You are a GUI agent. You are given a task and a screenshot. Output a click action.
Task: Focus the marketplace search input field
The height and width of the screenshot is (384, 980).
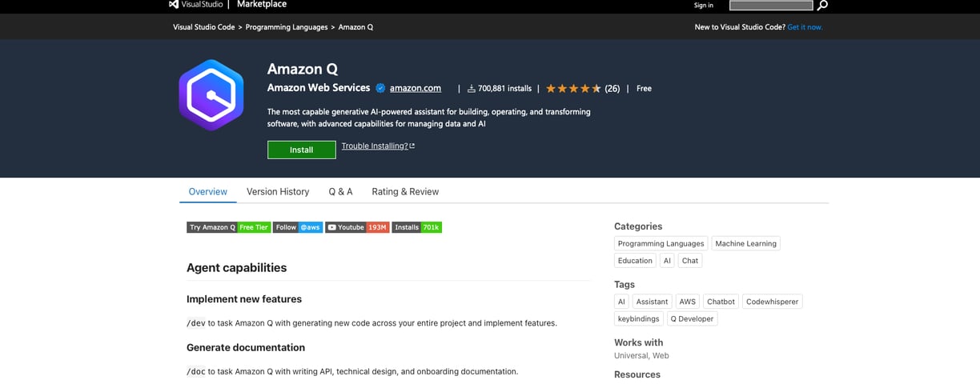pos(771,5)
